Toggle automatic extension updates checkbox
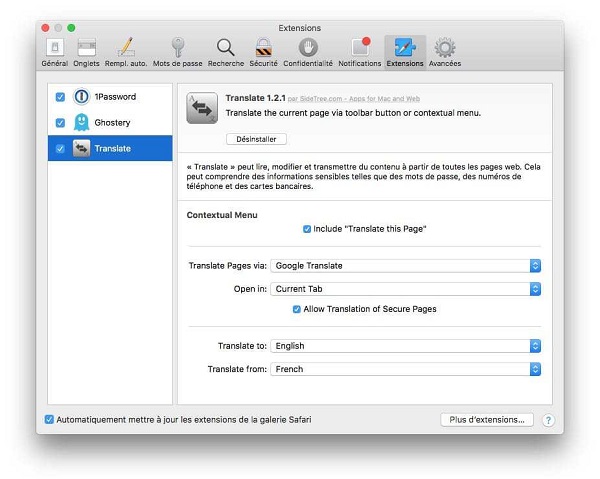This screenshot has width=600, height=479. pos(49,419)
